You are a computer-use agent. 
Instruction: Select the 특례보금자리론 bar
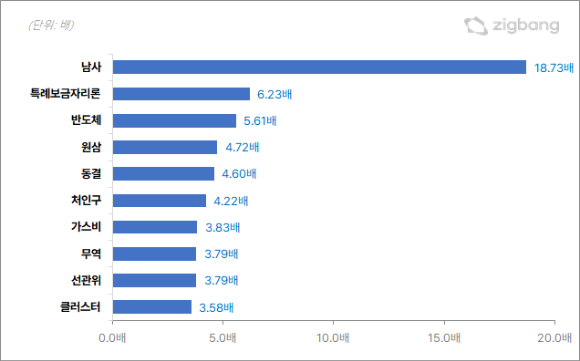tap(181, 94)
